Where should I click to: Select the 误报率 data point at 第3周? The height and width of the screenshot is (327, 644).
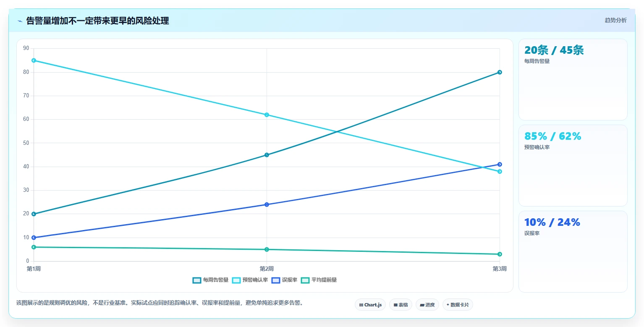click(500, 164)
